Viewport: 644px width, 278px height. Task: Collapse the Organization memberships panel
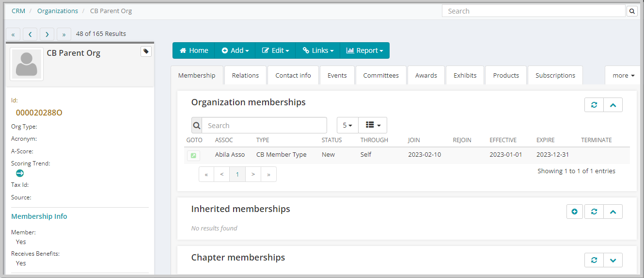[613, 105]
